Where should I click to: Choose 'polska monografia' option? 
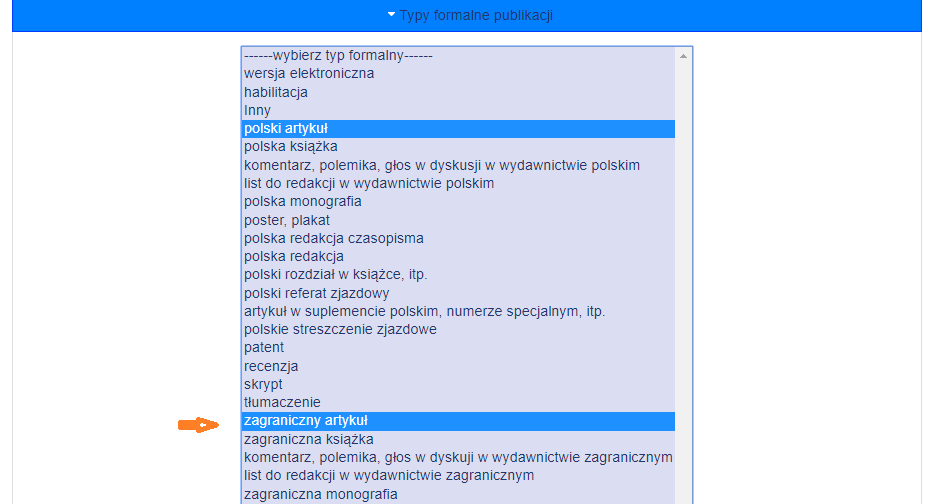click(x=303, y=201)
